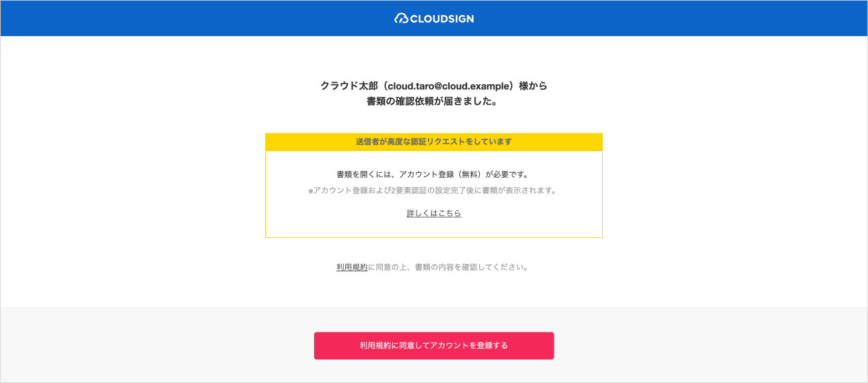The height and width of the screenshot is (383, 868).
Task: Open the 詳しくはこちら link
Action: pos(434,213)
